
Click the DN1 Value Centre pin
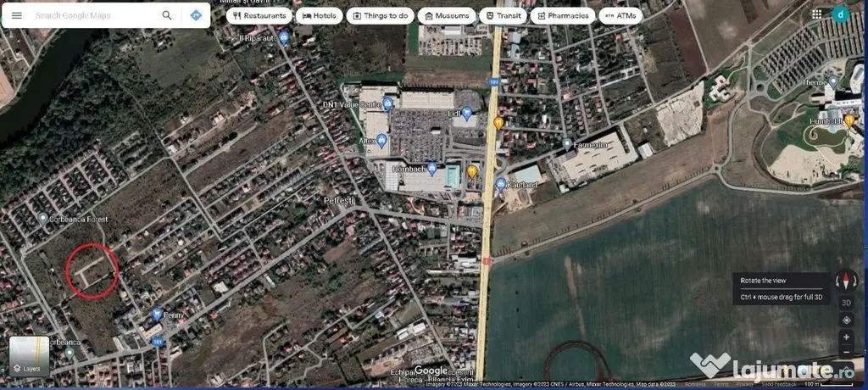pyautogui.click(x=387, y=103)
